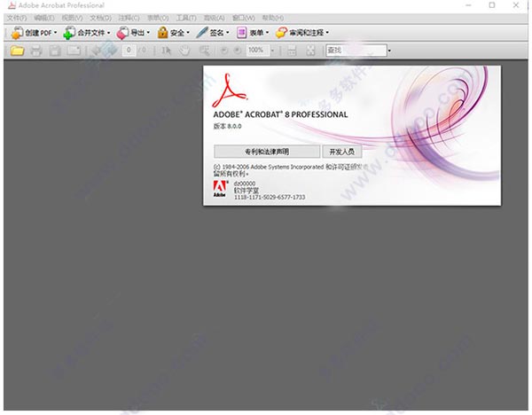The height and width of the screenshot is (415, 532).
Task: Click the 软件学堂 licensee text
Action: coord(246,191)
